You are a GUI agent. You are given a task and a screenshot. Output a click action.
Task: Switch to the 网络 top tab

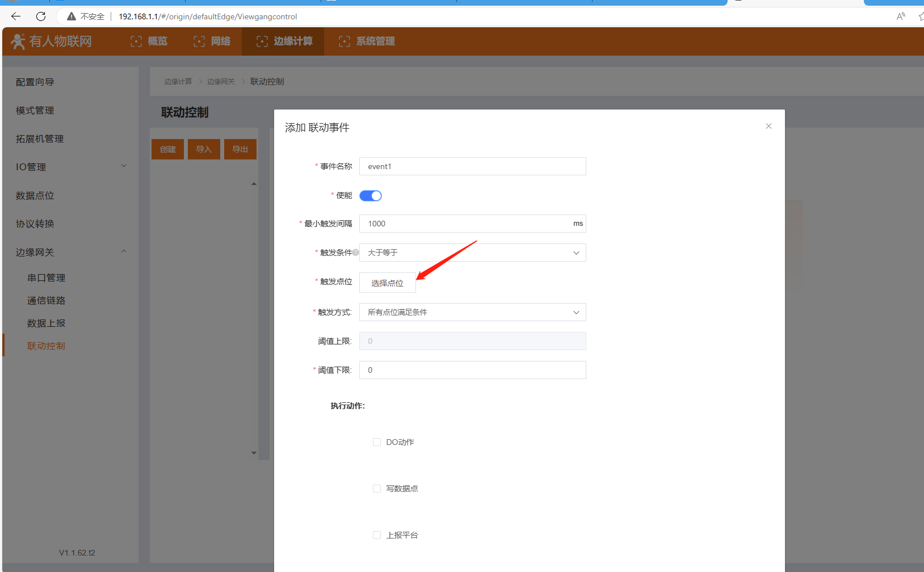212,41
